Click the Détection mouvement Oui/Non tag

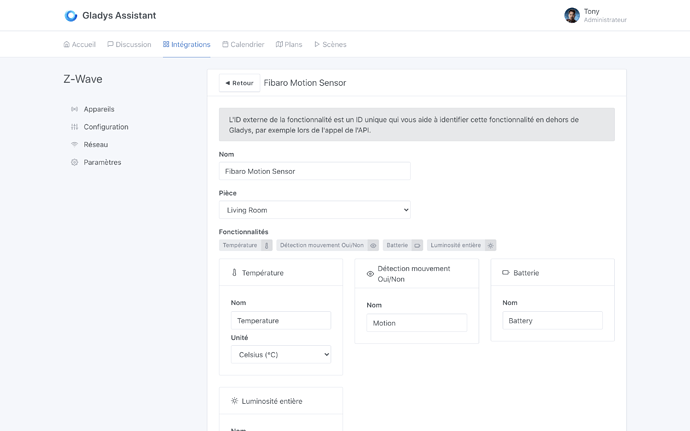click(x=328, y=245)
